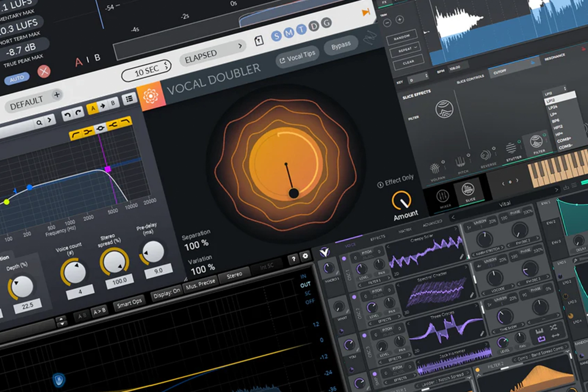Toggle the S channel button
Image resolution: width=588 pixels, height=392 pixels.
276,36
